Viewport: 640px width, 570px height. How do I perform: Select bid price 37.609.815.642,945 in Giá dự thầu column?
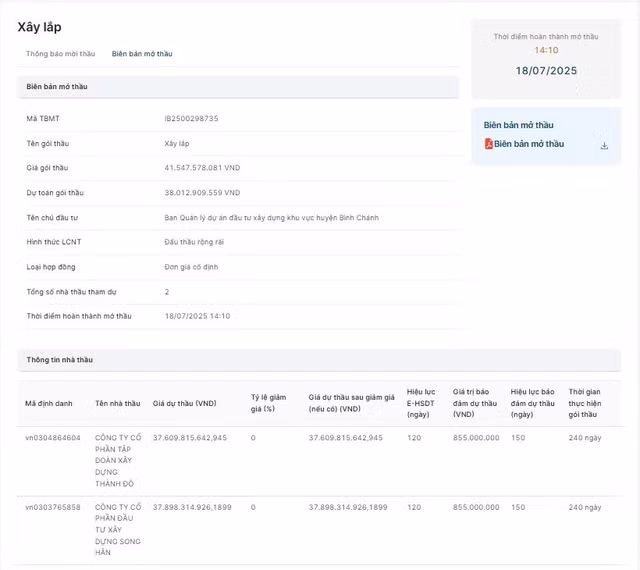[x=190, y=438]
